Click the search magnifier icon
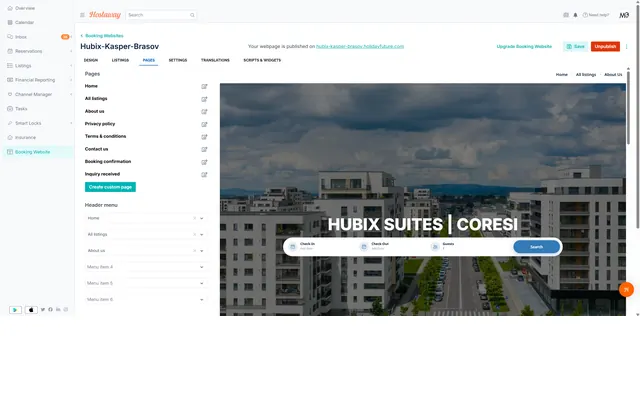640x400 pixels. 192,15
